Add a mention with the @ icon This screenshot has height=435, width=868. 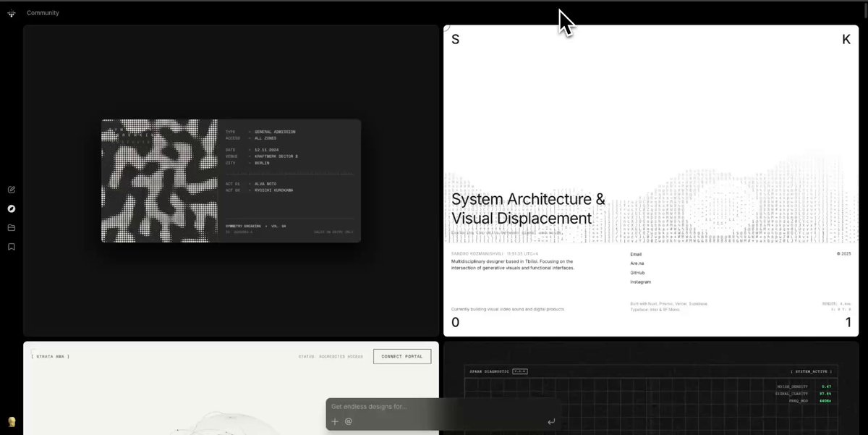coord(348,421)
